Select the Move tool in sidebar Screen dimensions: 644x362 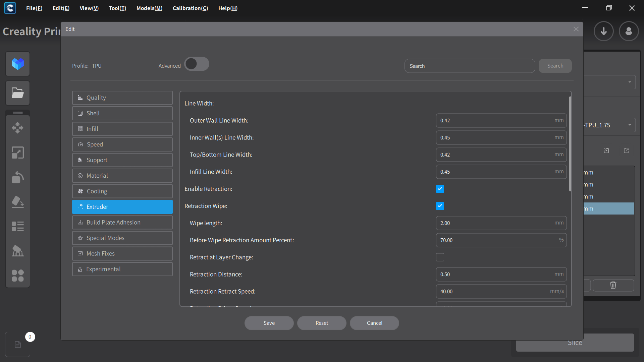[x=18, y=128]
